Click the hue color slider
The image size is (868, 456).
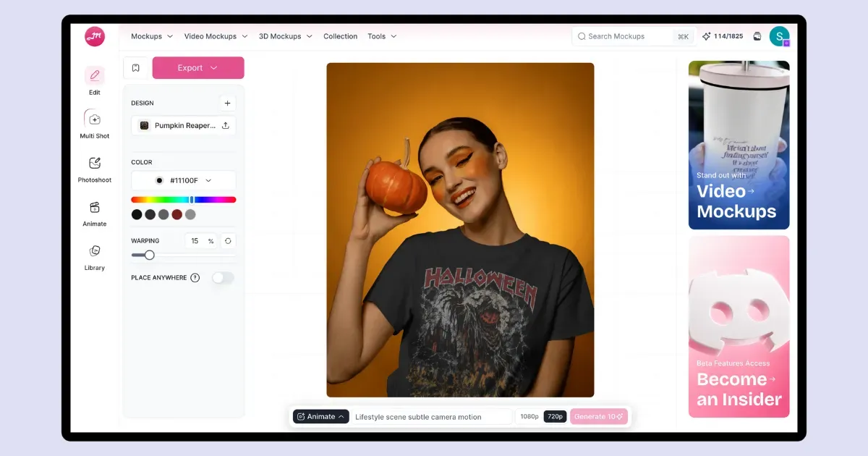184,200
